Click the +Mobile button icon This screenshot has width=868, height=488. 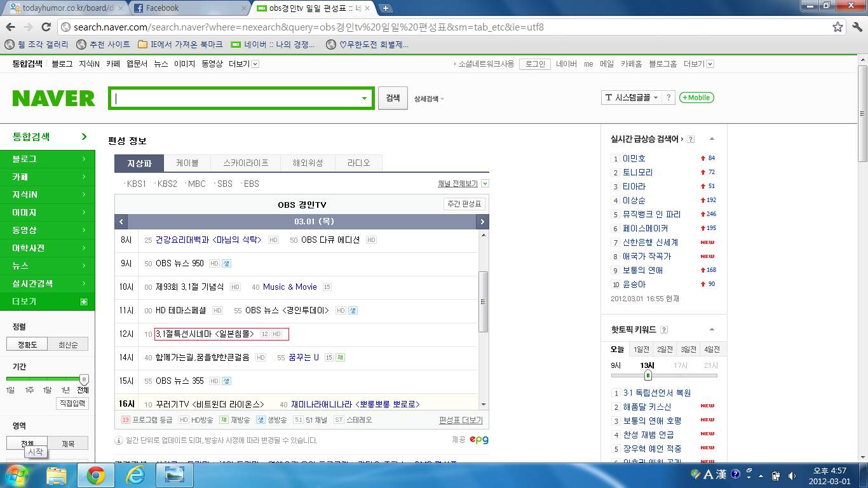tap(696, 98)
